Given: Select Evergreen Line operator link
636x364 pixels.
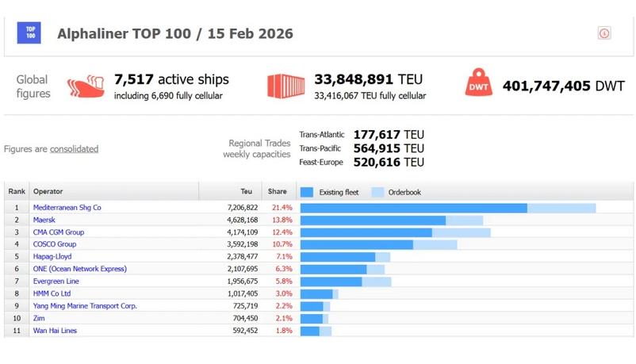Looking at the screenshot, I should 56,282.
